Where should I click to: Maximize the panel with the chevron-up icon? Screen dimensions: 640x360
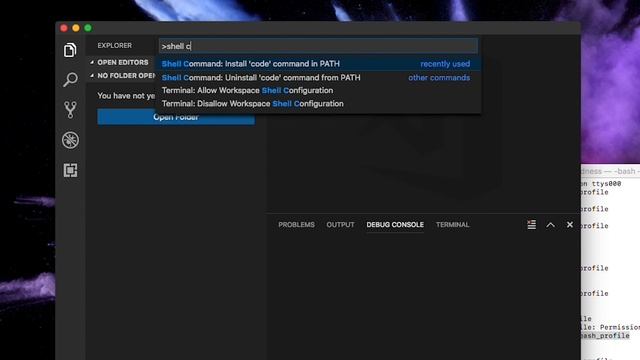pos(550,225)
